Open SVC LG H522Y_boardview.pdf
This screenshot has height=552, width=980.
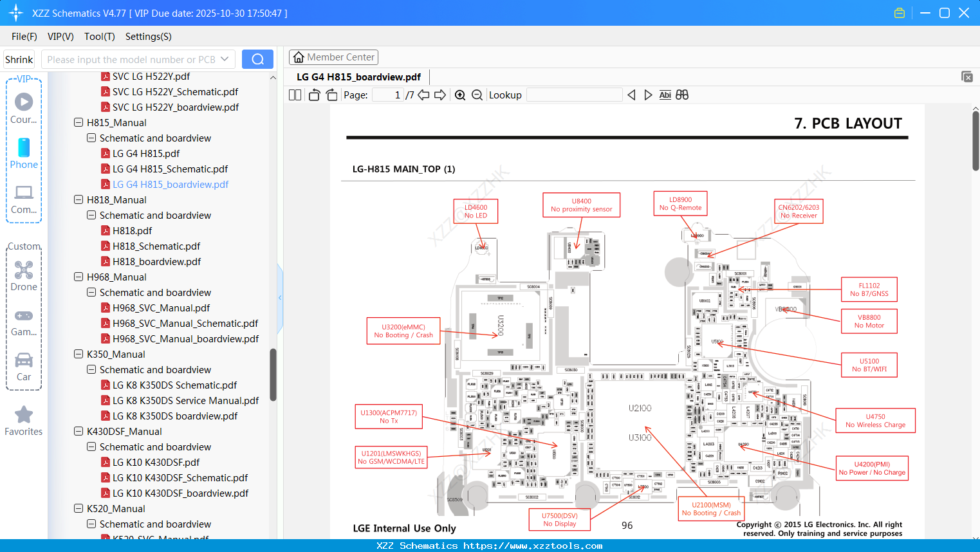click(170, 107)
